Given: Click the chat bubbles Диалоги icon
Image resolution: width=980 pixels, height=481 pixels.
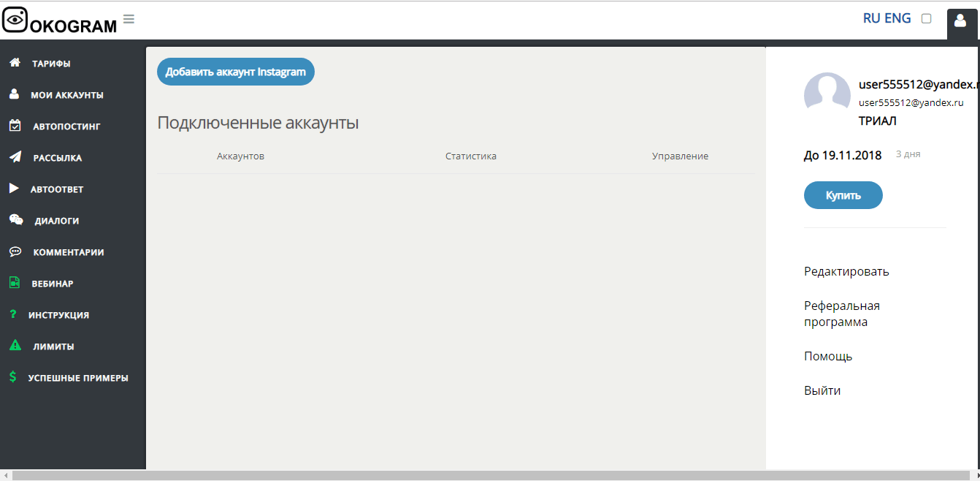Looking at the screenshot, I should [15, 220].
